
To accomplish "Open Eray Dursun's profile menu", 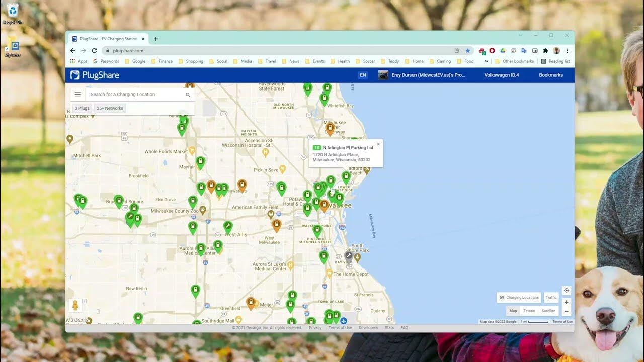I will pos(422,75).
